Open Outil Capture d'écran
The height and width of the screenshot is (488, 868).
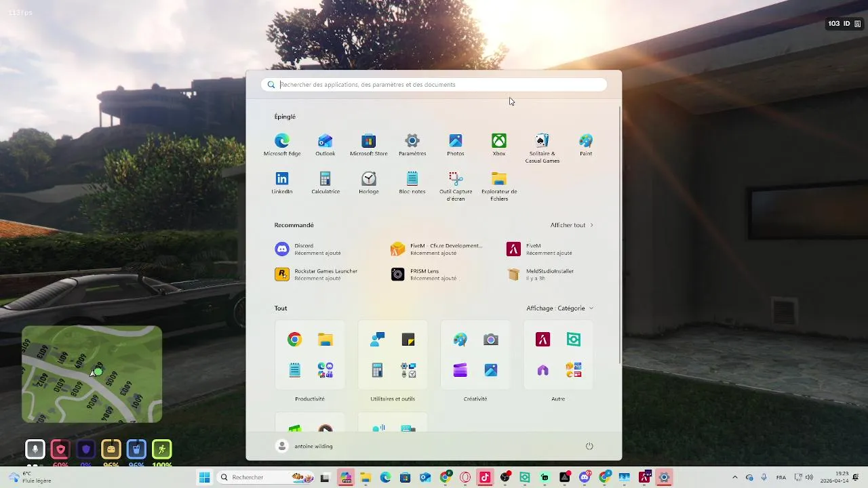tap(456, 186)
